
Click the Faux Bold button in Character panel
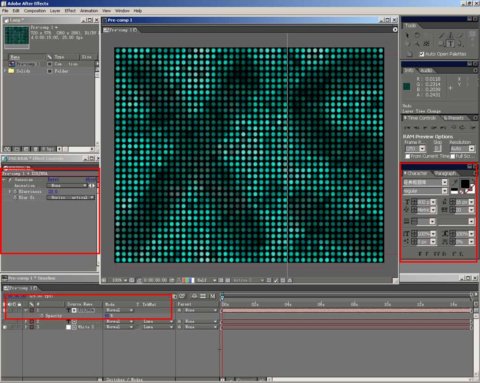[x=420, y=254]
